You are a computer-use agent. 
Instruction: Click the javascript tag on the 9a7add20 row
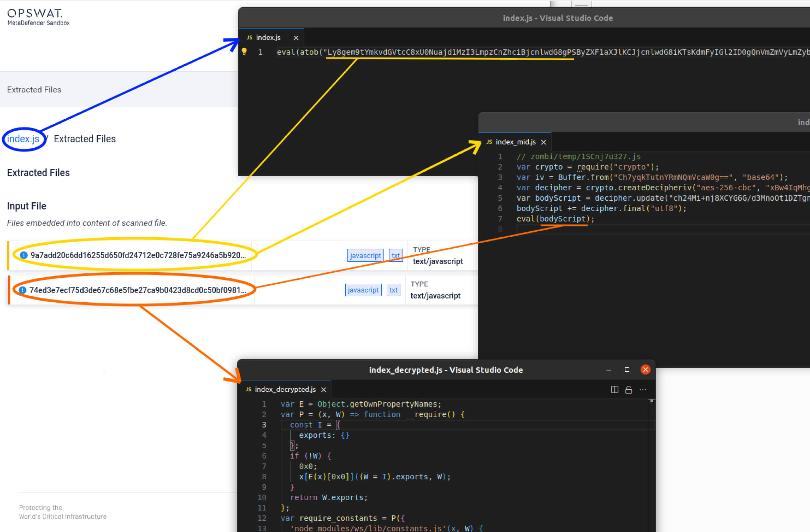[365, 255]
